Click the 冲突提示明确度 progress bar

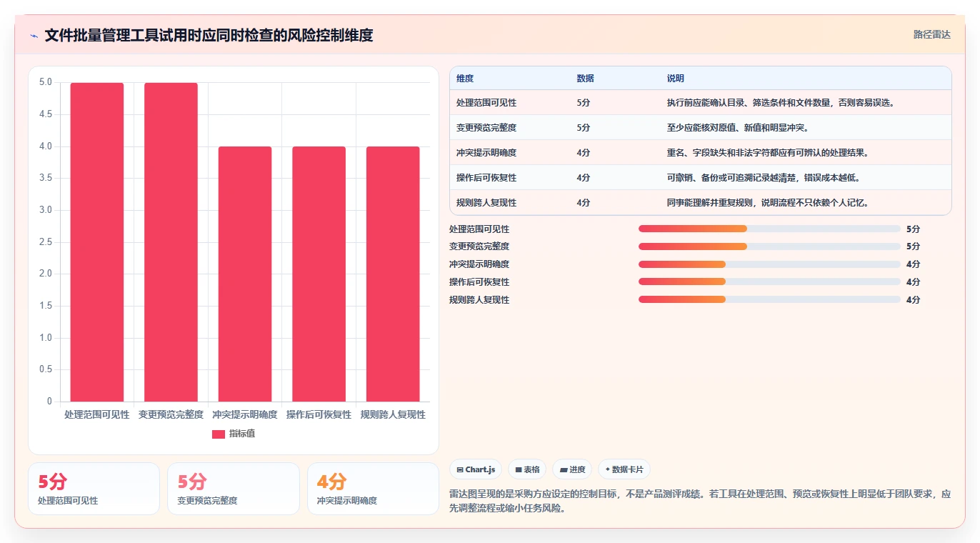(x=769, y=264)
